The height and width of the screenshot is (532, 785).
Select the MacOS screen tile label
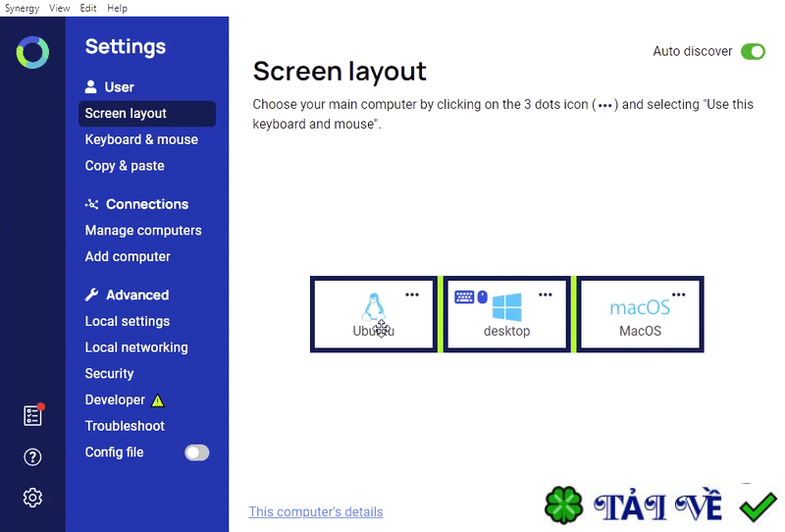click(x=640, y=331)
